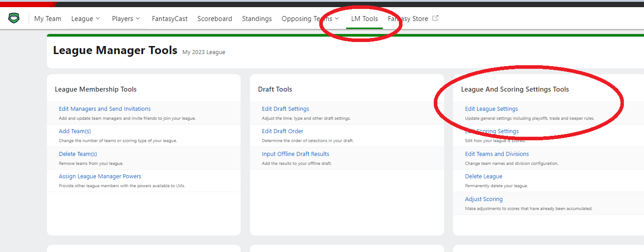Click 'Adjust the time, type and other draft settings.' text

pos(306,118)
